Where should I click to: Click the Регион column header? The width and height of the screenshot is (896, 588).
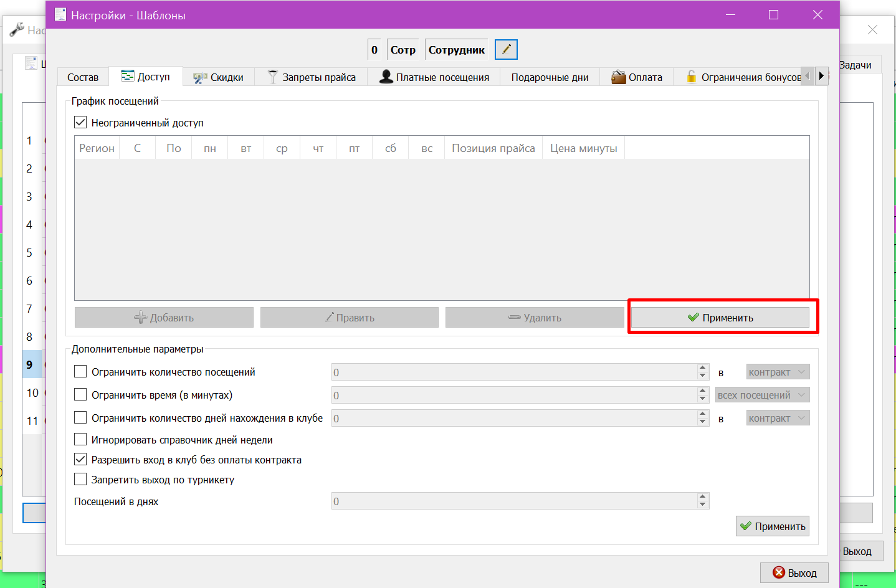[x=97, y=148]
